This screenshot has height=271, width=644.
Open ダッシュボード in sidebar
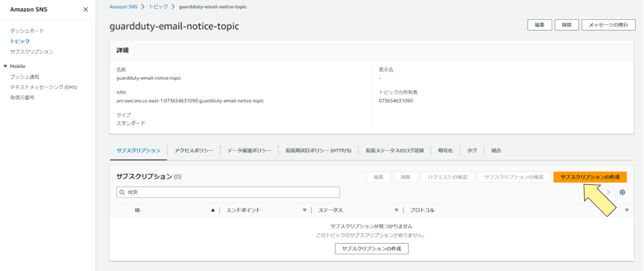pyautogui.click(x=27, y=31)
